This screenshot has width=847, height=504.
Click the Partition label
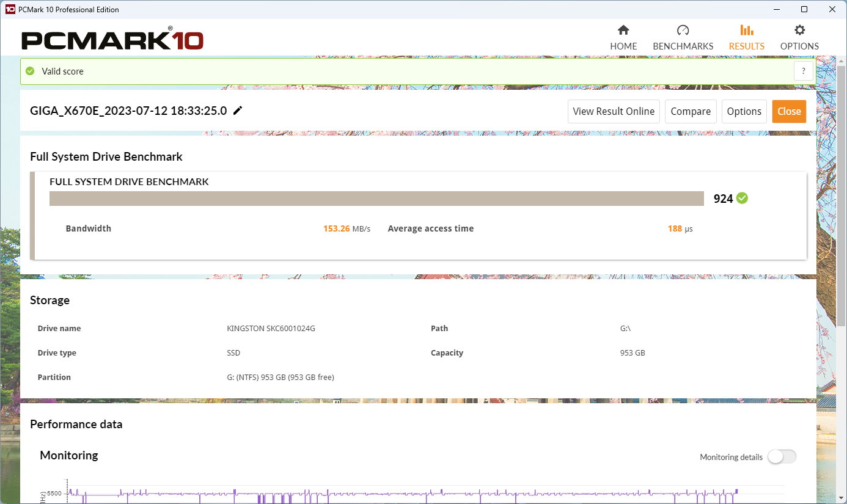(54, 377)
